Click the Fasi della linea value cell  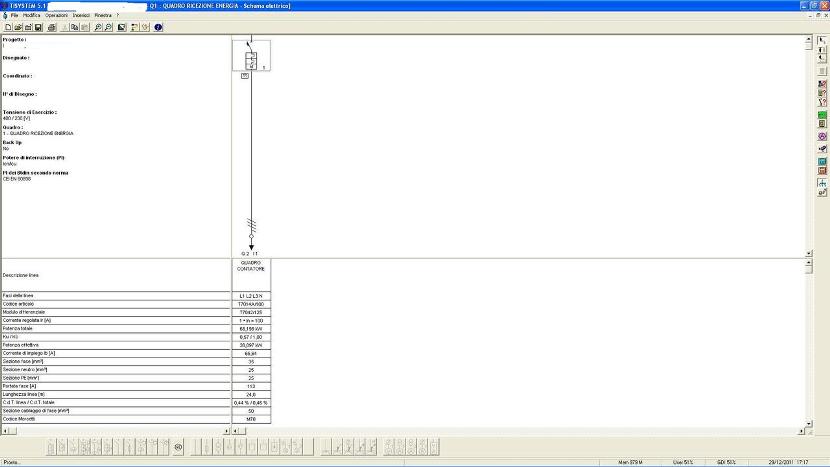click(x=251, y=296)
